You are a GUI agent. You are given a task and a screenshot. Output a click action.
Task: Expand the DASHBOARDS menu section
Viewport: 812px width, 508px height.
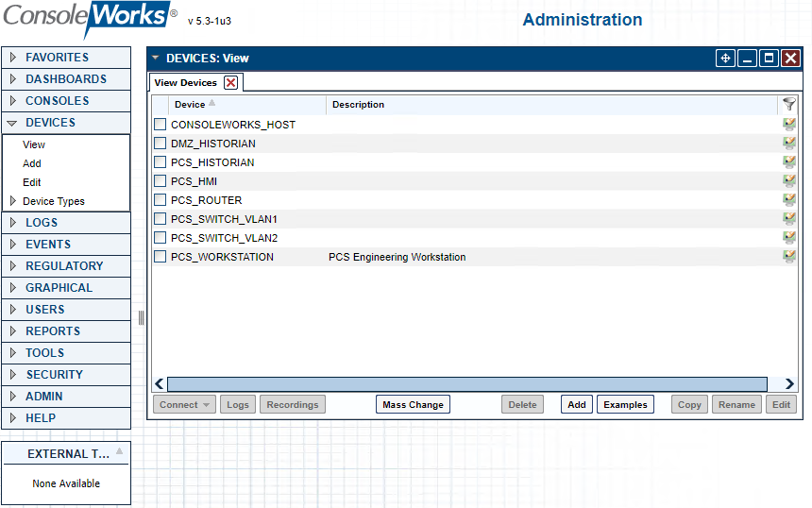click(66, 79)
